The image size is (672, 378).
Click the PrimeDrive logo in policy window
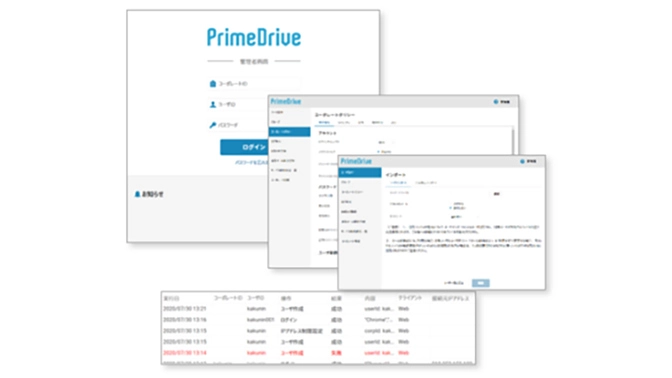coord(286,102)
